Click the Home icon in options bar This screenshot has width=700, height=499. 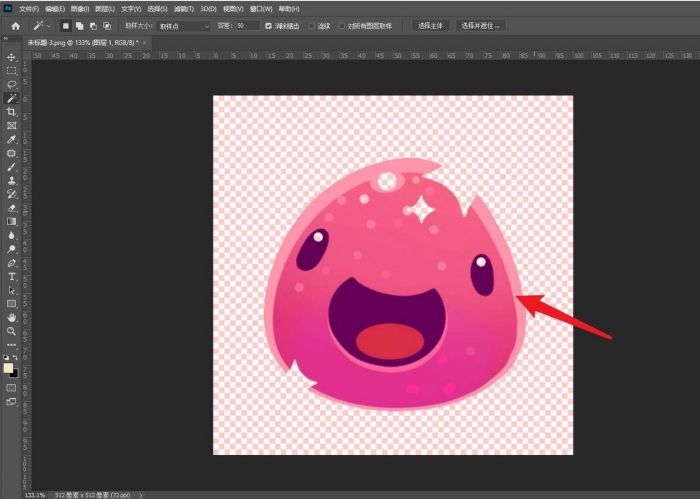tap(15, 25)
